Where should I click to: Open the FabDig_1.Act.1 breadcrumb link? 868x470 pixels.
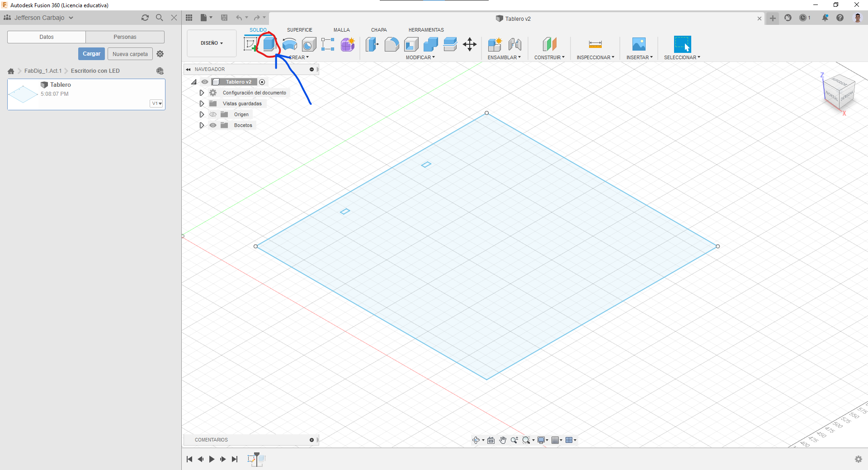[x=43, y=71]
